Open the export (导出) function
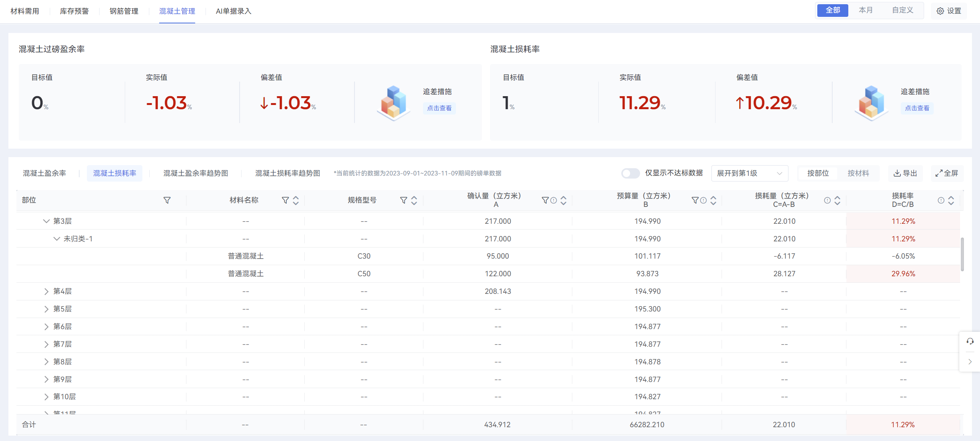This screenshot has height=441, width=980. click(x=906, y=173)
